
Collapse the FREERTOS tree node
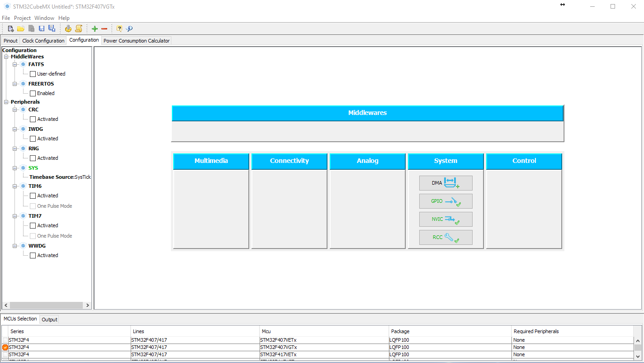(14, 84)
